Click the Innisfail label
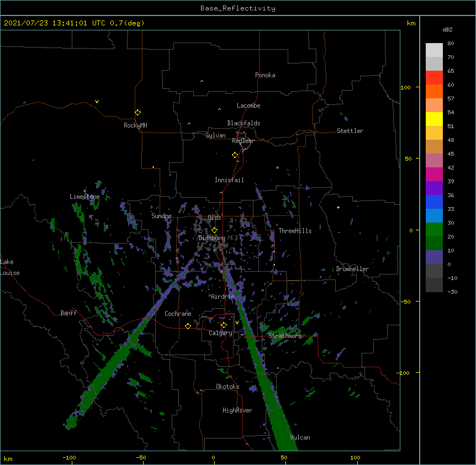The width and height of the screenshot is (476, 465). tap(229, 180)
